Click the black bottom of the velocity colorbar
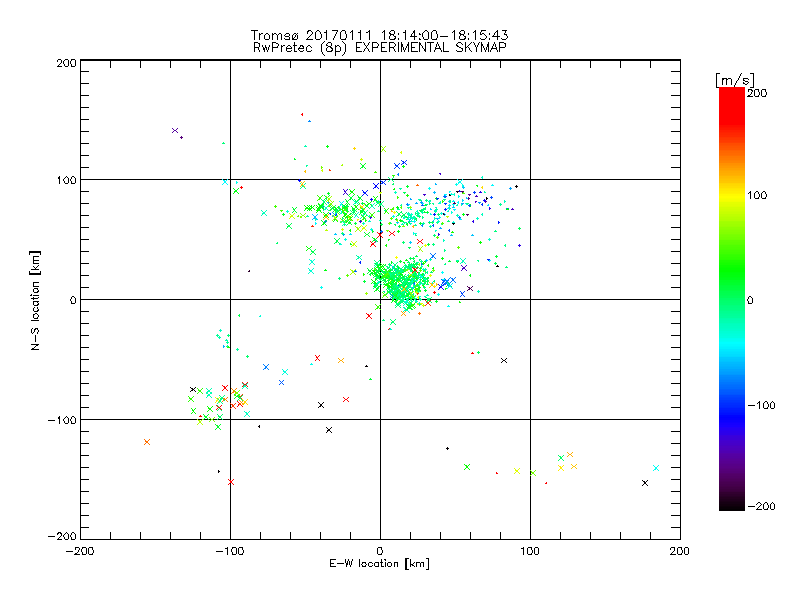This screenshot has width=800, height=600. click(x=732, y=505)
